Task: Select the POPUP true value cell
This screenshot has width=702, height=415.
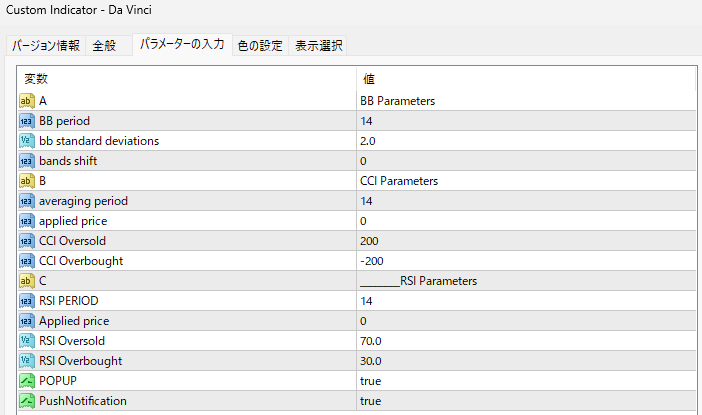Action: [526, 381]
